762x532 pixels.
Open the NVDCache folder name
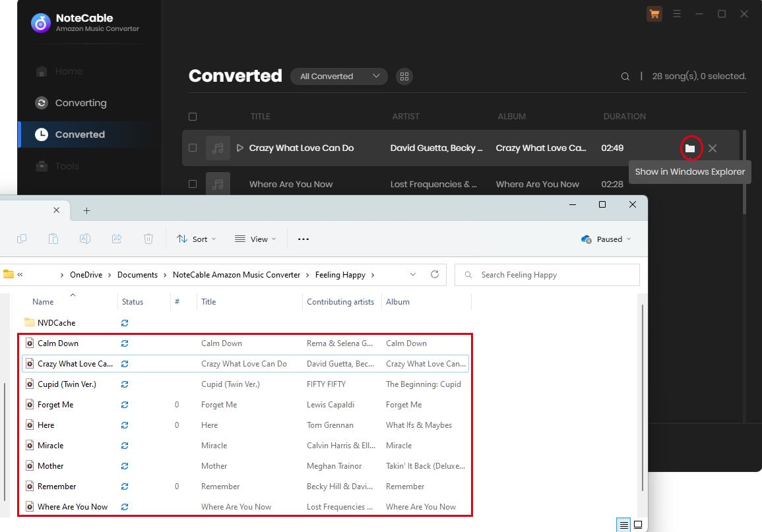tap(56, 323)
